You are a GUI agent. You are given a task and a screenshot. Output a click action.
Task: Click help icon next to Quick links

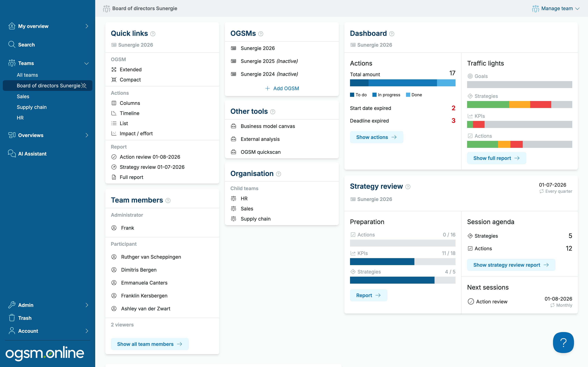pos(153,34)
